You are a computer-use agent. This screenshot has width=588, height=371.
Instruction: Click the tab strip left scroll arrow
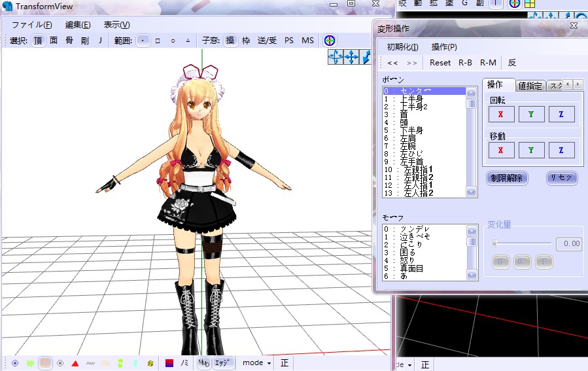568,84
